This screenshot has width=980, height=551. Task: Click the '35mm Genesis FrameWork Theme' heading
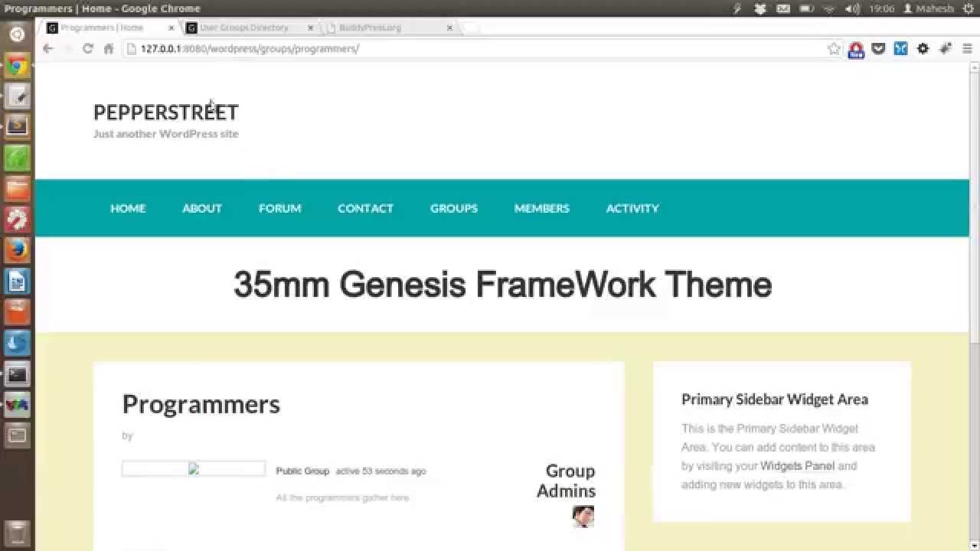click(502, 285)
